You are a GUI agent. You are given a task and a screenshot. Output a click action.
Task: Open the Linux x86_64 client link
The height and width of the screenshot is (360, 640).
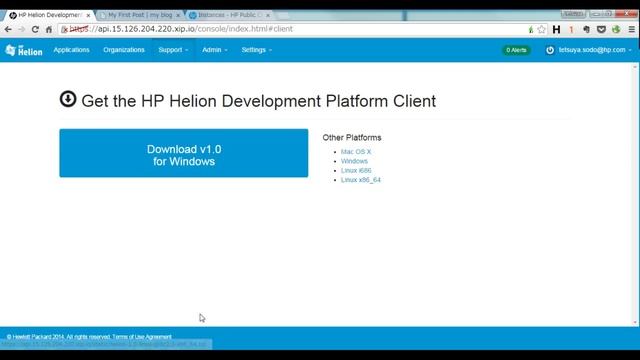[x=361, y=180]
